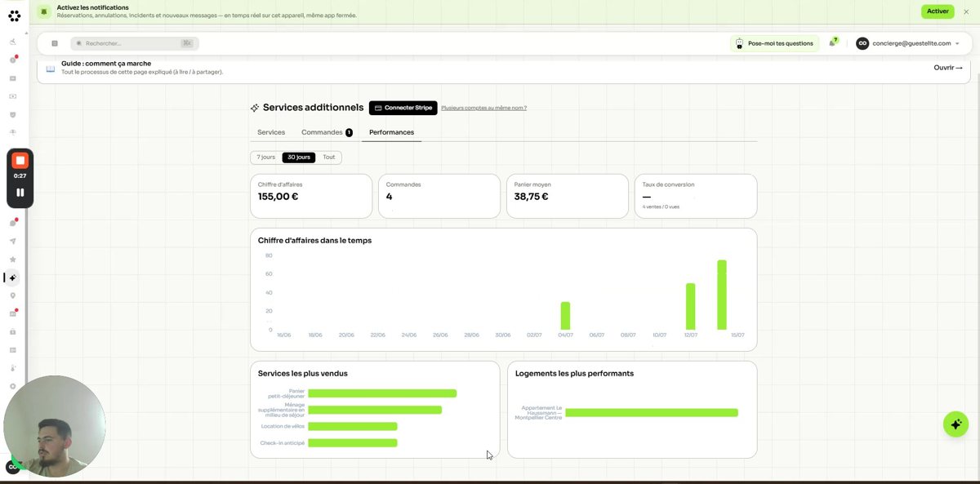
Task: Click the Taux de conversion card
Action: [x=696, y=196]
